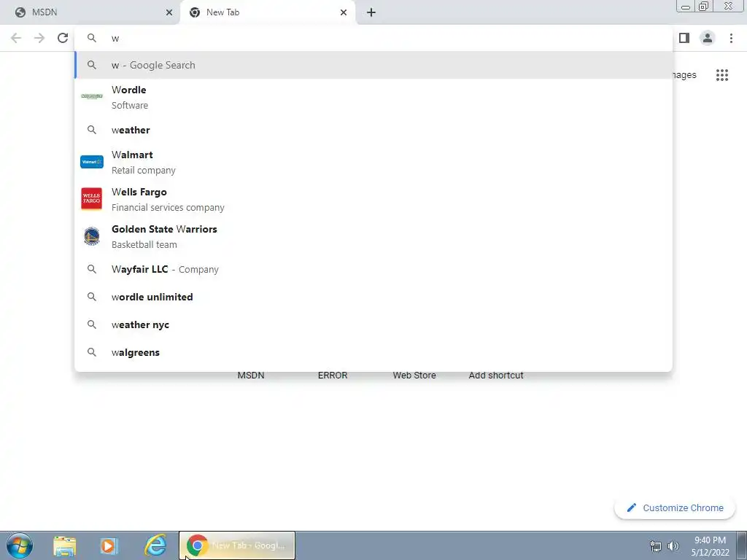Screen dimensions: 747x560
Task: Open the Google apps grid
Action: point(721,75)
